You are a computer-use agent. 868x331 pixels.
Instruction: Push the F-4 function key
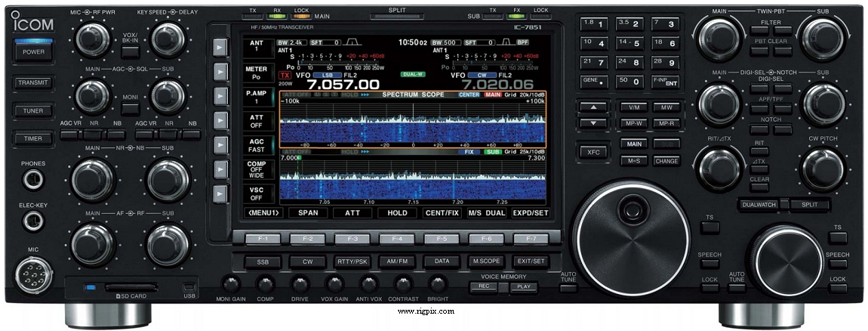point(397,240)
